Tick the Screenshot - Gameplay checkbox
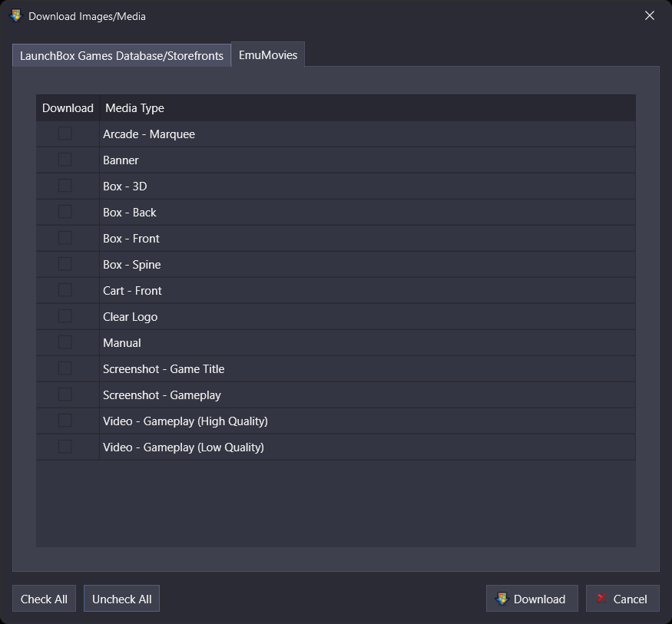 [65, 395]
